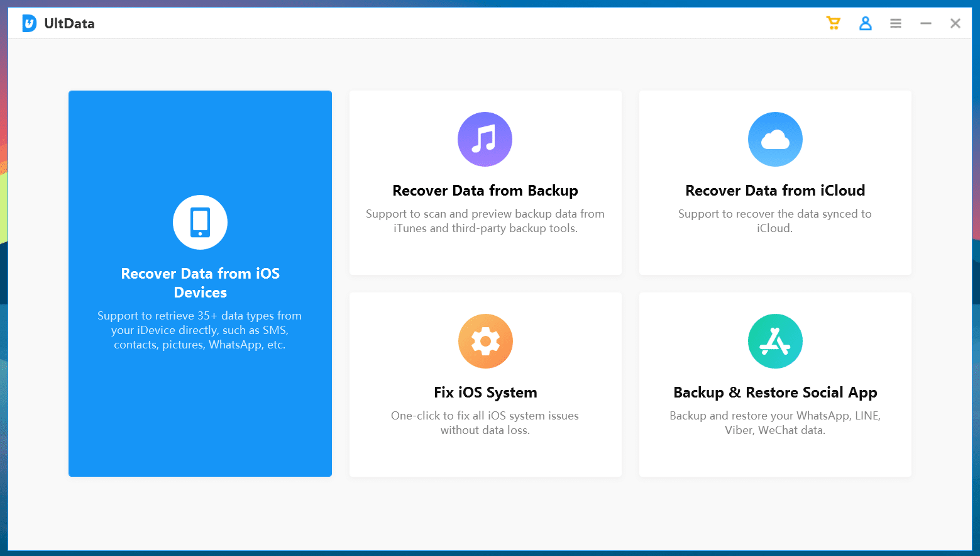The width and height of the screenshot is (980, 556).
Task: Select Fix iOS System heading
Action: point(485,392)
